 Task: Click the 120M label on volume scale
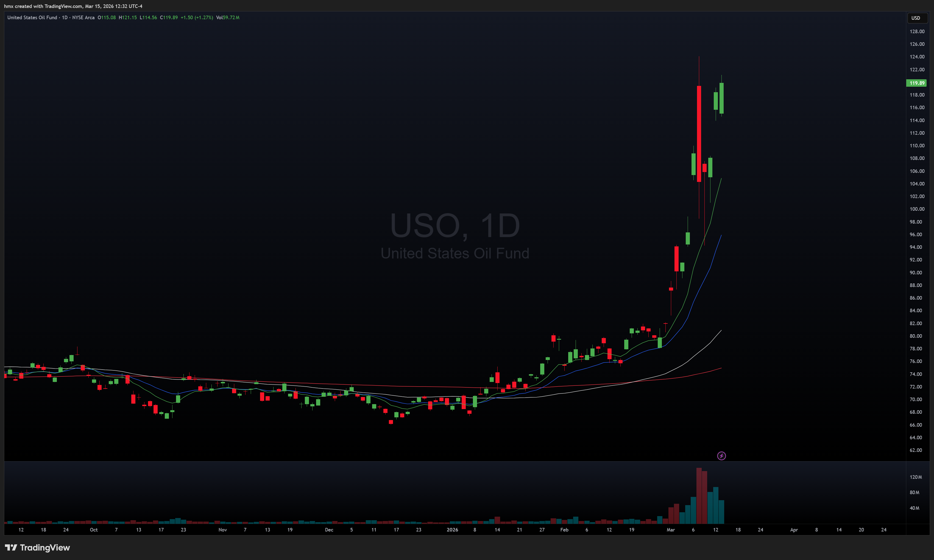click(x=916, y=477)
